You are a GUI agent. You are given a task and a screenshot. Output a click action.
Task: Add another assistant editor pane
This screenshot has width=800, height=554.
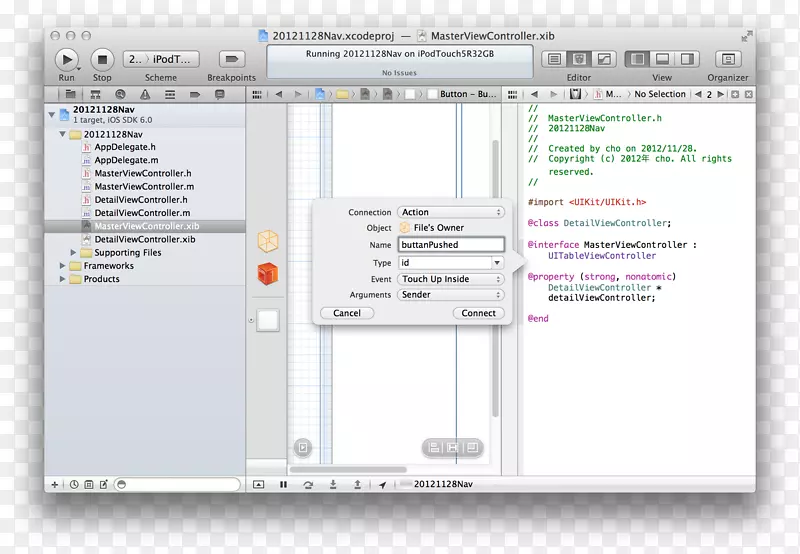click(735, 94)
